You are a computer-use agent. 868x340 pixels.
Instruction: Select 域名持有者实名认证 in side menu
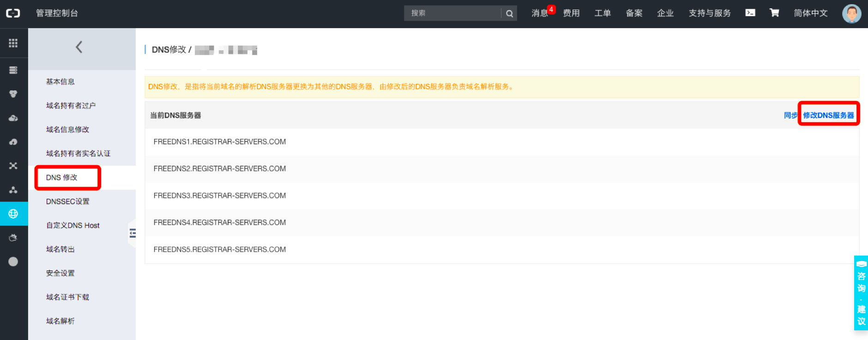point(78,154)
